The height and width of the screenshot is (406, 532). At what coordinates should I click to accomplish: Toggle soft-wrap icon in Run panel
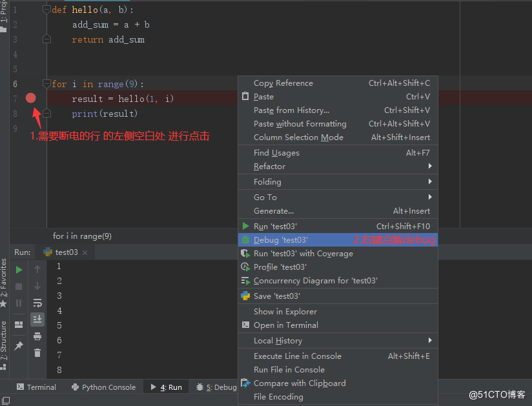[x=37, y=303]
